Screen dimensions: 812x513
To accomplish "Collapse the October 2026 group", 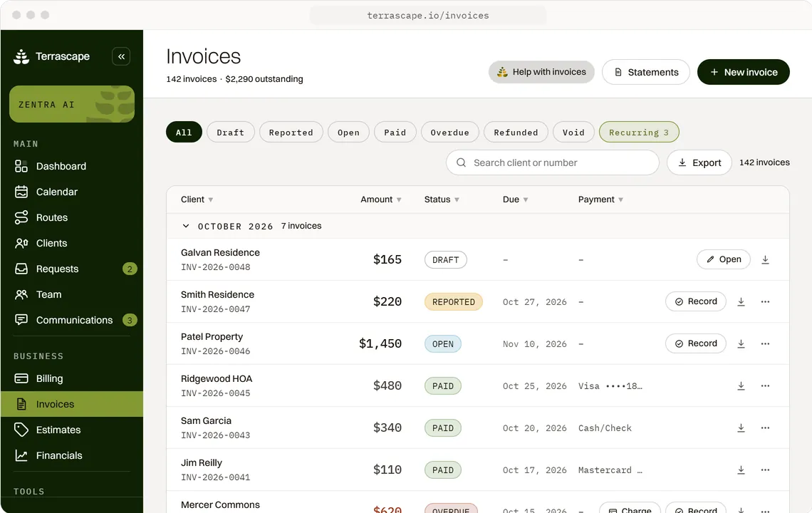I will [x=185, y=226].
